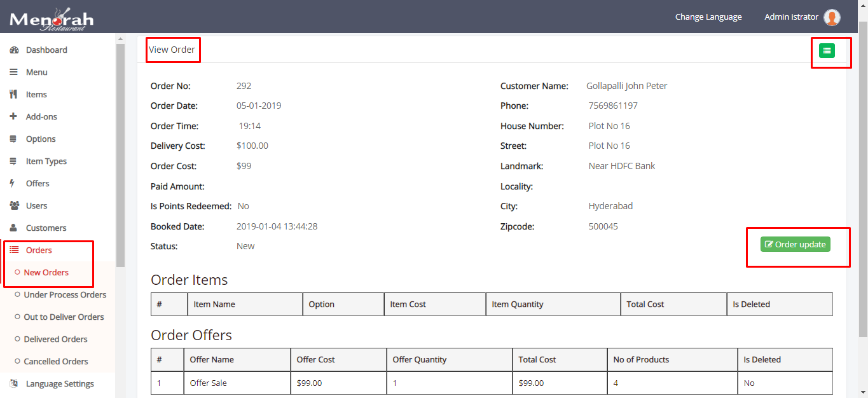The width and height of the screenshot is (868, 398).
Task: Click the green list icon button
Action: click(x=827, y=51)
